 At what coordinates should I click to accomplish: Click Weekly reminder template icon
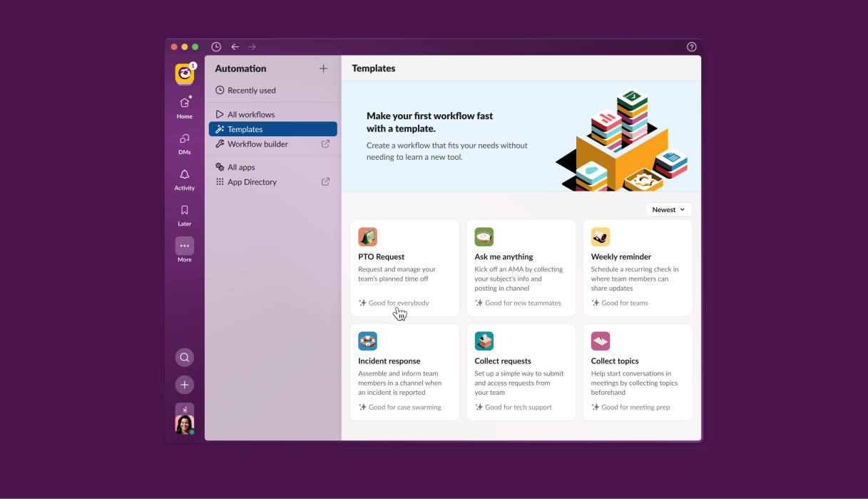(601, 237)
